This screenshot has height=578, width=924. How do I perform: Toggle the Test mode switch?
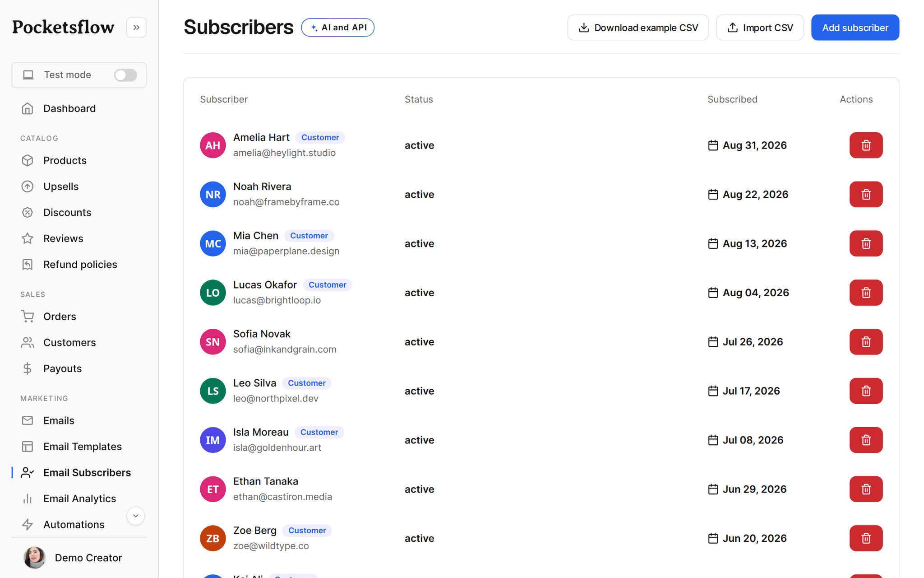125,75
